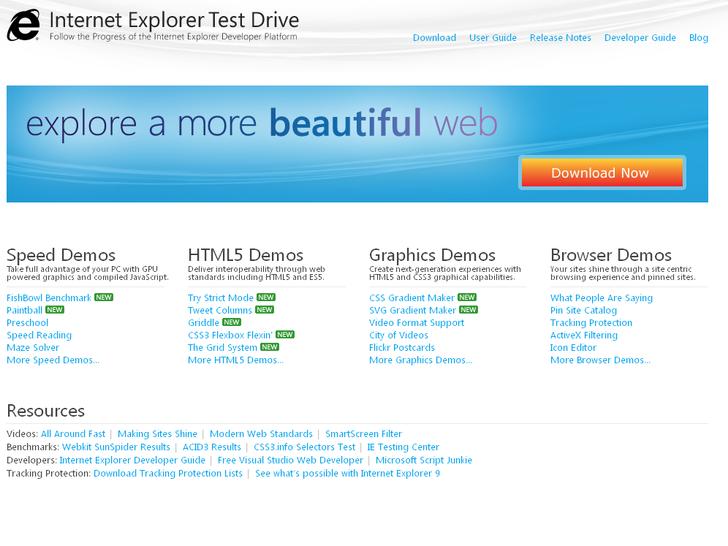Go to Release Notes in header
Viewport: 728px width, 546px height.
pos(560,38)
